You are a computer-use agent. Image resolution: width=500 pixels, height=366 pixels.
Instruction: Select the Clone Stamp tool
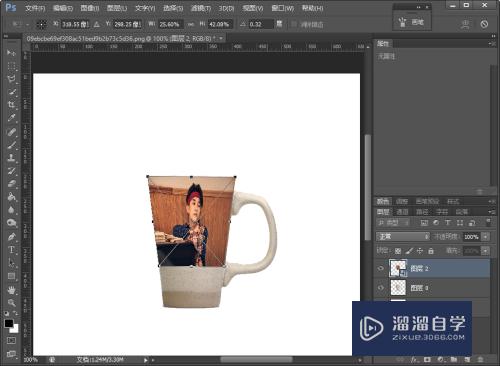click(x=11, y=157)
